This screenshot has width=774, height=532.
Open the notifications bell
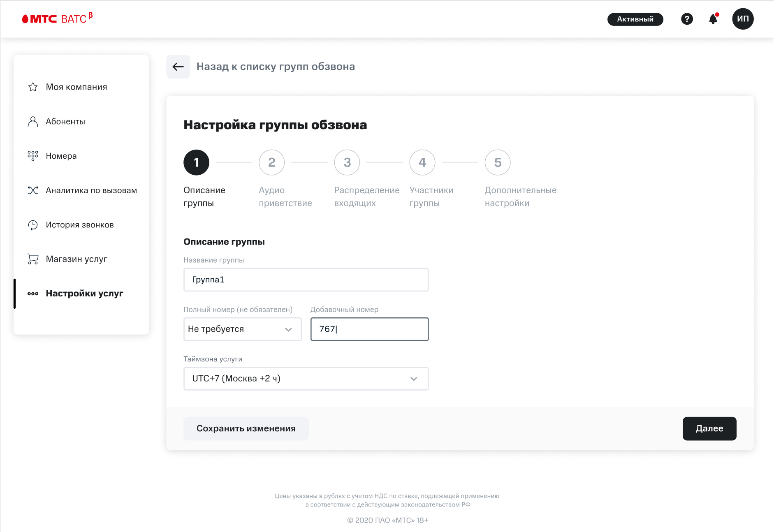click(714, 19)
